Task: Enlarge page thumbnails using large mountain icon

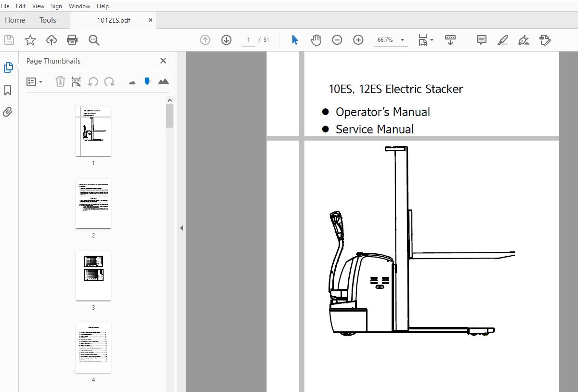Action: [x=164, y=82]
